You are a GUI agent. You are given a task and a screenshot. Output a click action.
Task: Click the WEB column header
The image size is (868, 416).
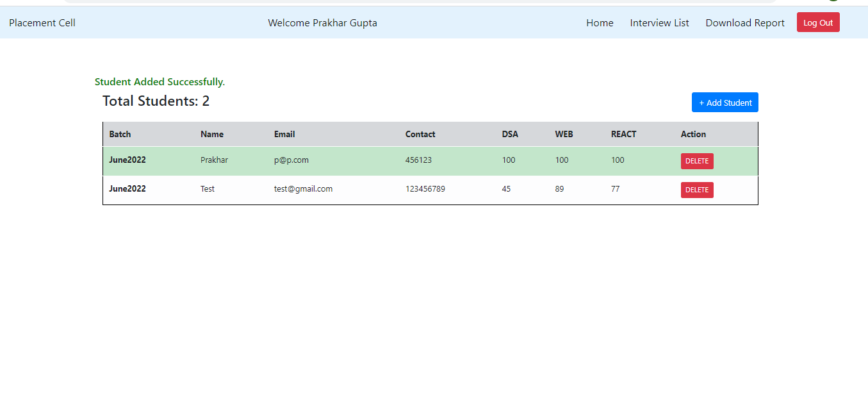tap(564, 134)
